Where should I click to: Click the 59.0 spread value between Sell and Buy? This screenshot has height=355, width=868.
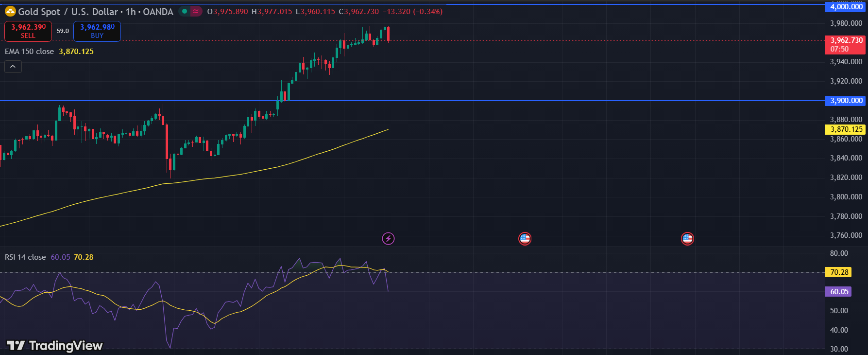point(63,31)
